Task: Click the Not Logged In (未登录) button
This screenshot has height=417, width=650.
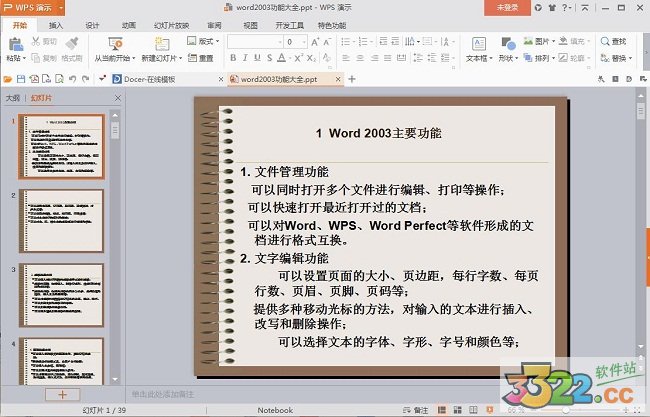Action: click(x=507, y=7)
